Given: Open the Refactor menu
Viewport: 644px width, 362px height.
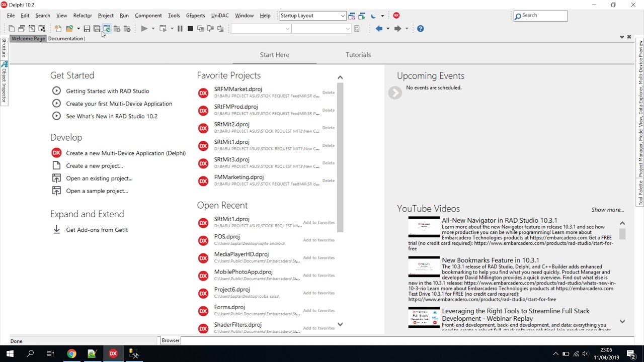Looking at the screenshot, I should 83,16.
